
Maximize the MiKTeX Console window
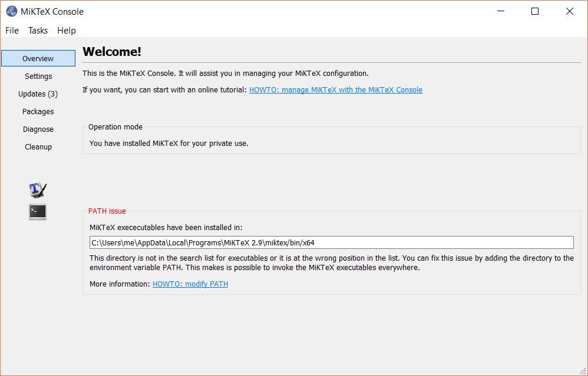(535, 11)
